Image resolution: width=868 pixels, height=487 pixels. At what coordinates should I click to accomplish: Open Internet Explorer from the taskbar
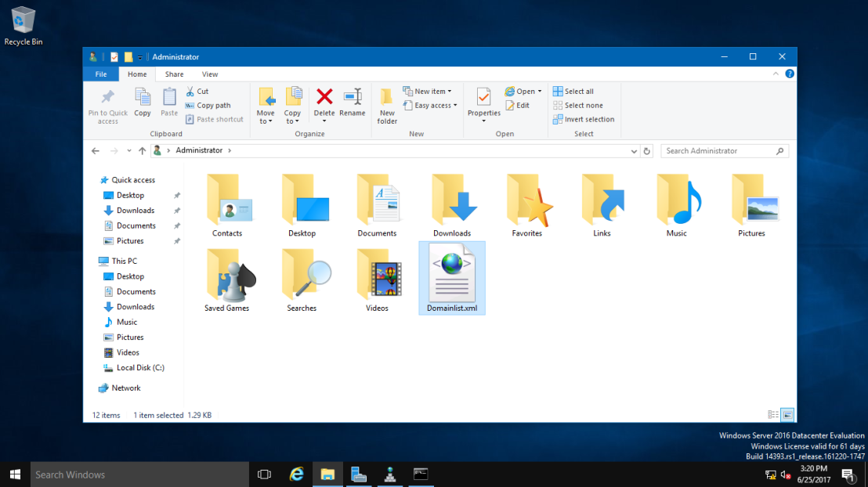pos(297,474)
